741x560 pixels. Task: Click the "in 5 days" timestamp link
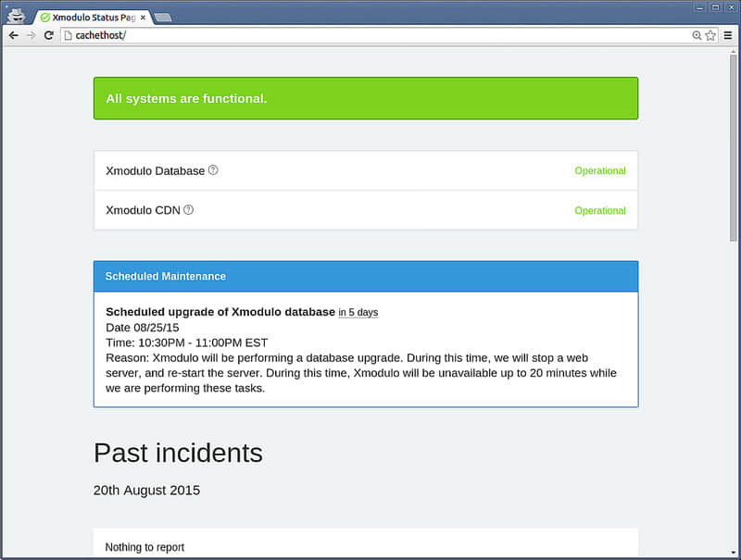pos(358,312)
